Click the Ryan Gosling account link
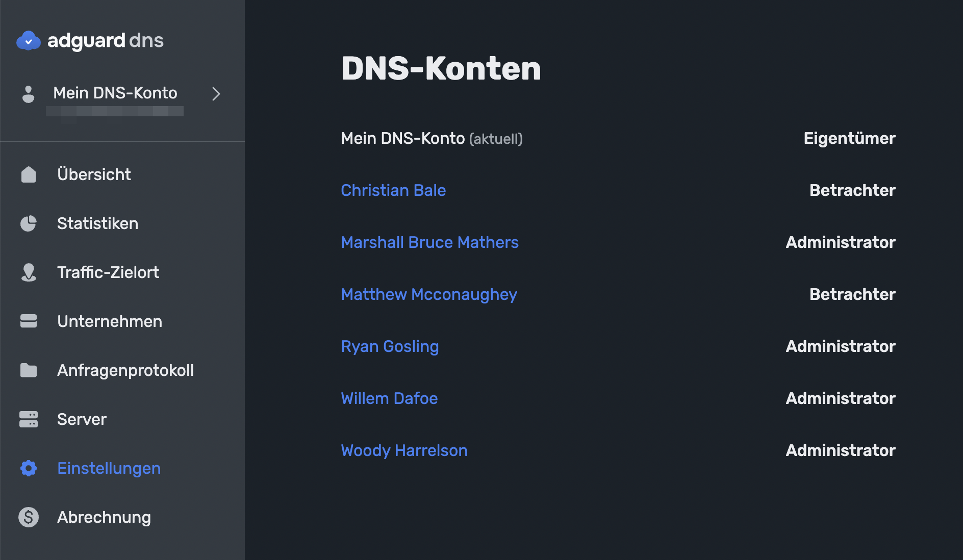This screenshot has height=560, width=963. pos(390,346)
